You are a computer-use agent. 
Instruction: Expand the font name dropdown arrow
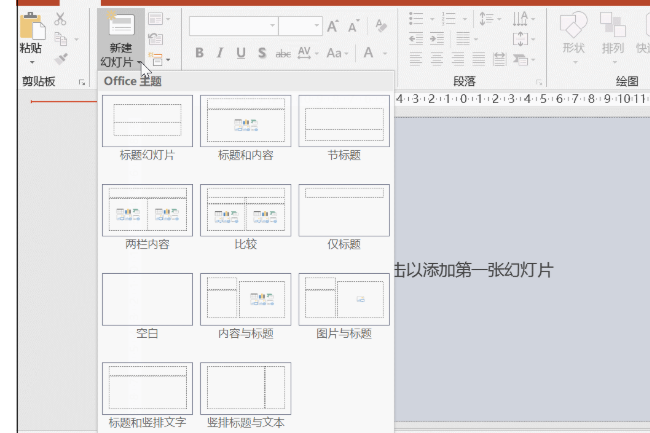tap(272, 26)
